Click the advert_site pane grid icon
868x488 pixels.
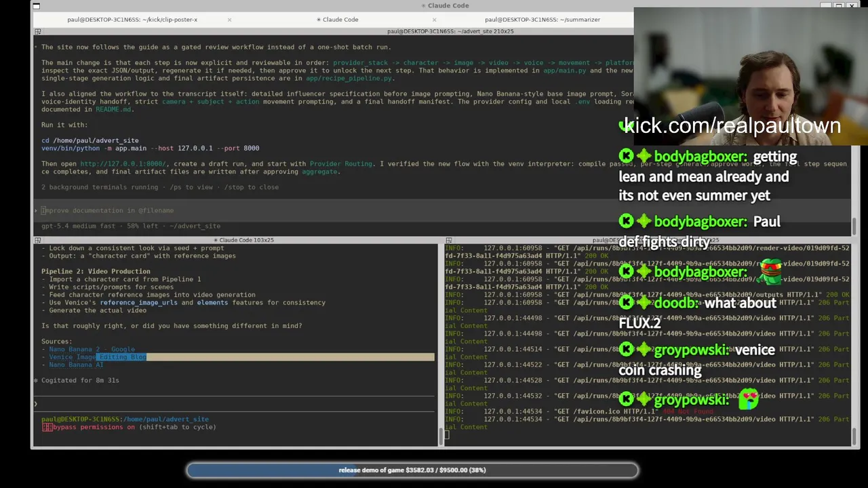(38, 31)
